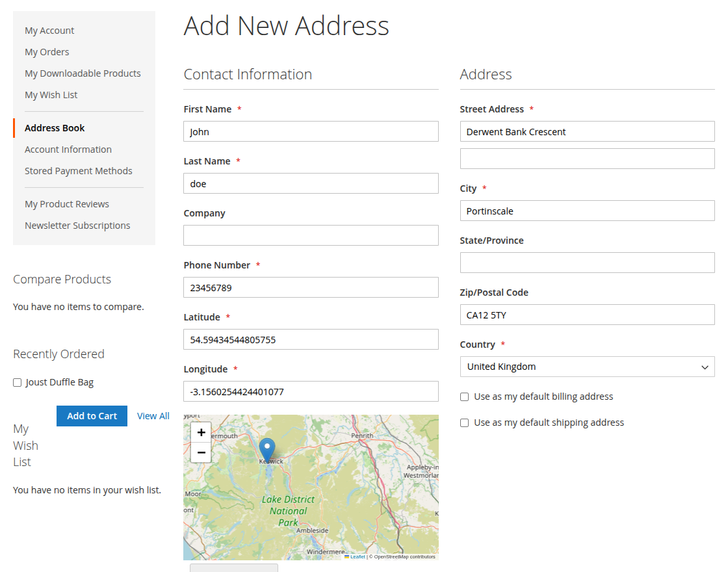Open My Orders page
Image resolution: width=728 pixels, height=572 pixels.
[x=47, y=52]
